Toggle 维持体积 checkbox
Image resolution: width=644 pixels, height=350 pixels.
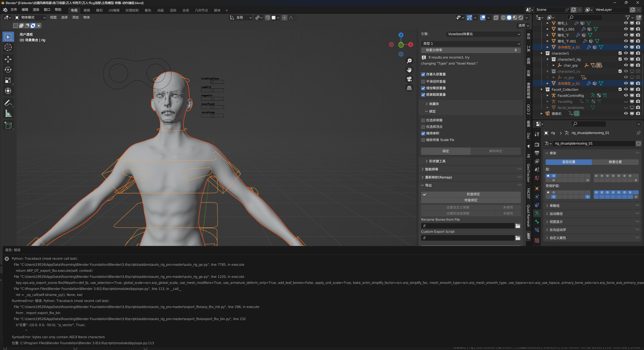tap(423, 134)
